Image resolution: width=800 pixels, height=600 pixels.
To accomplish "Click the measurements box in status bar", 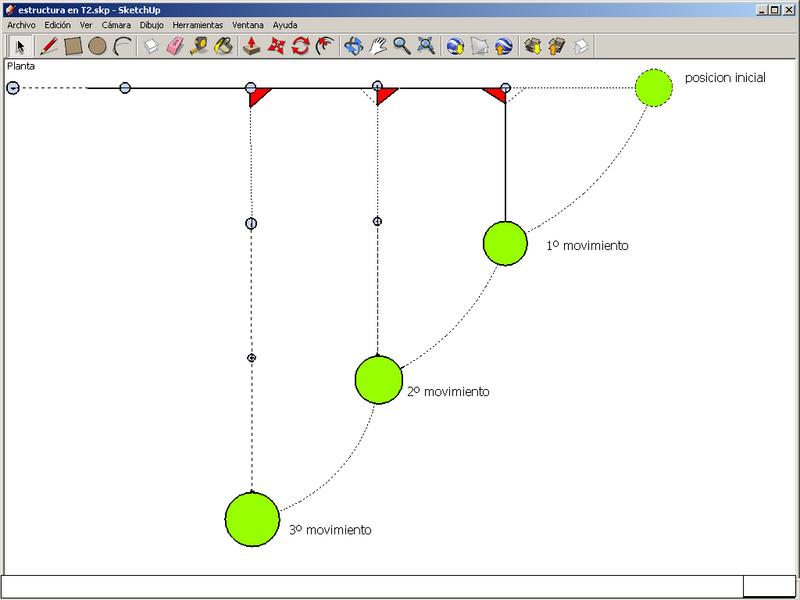I will coord(768,586).
